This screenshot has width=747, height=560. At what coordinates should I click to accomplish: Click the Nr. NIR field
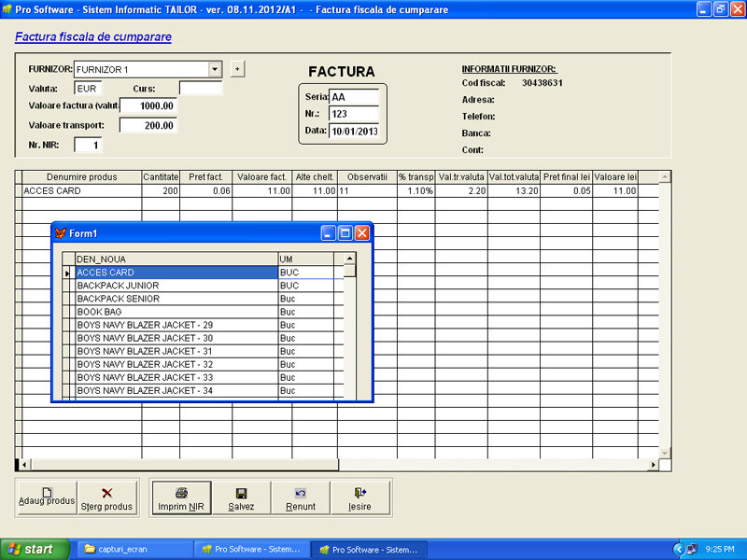click(x=88, y=146)
